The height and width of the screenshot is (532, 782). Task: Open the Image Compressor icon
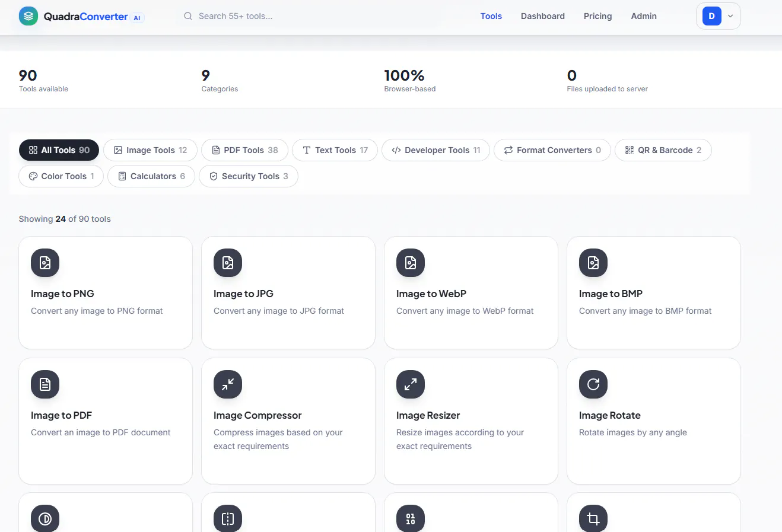[x=228, y=384]
